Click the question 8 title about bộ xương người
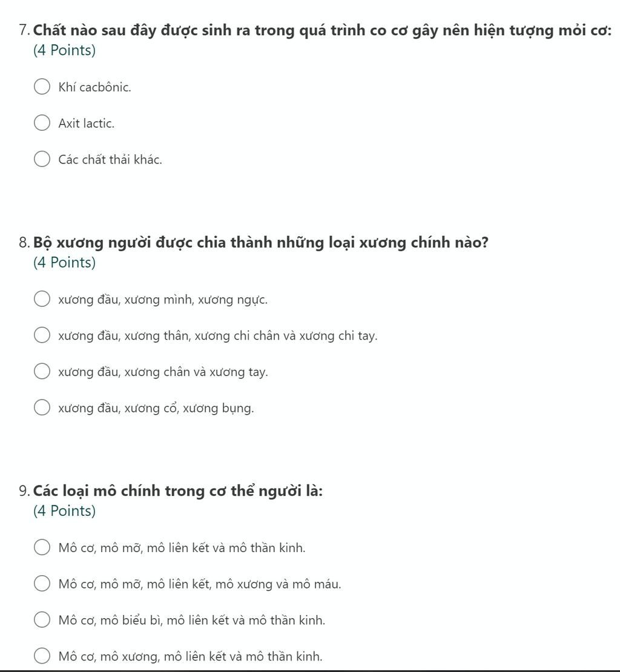Screen dimensions: 620x672 [260, 243]
